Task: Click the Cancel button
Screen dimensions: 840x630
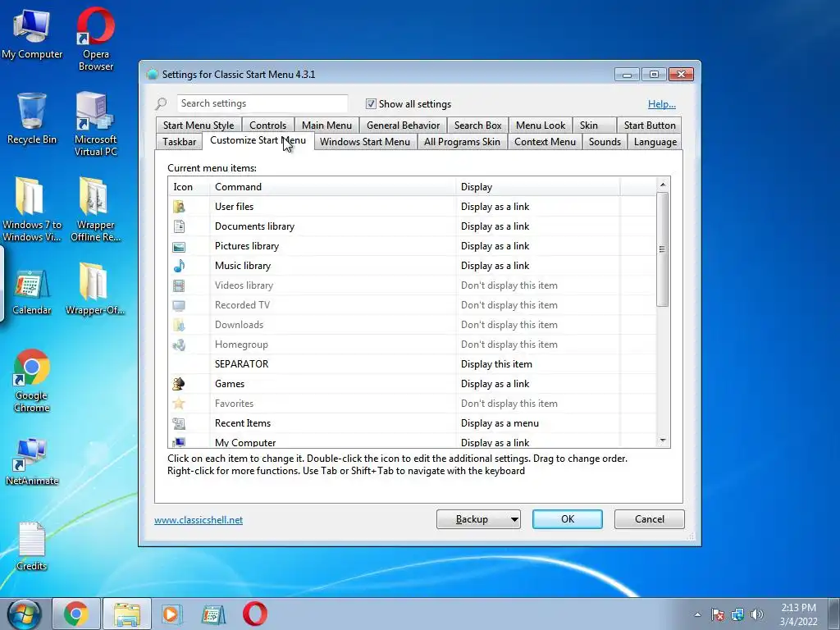Action: click(650, 519)
